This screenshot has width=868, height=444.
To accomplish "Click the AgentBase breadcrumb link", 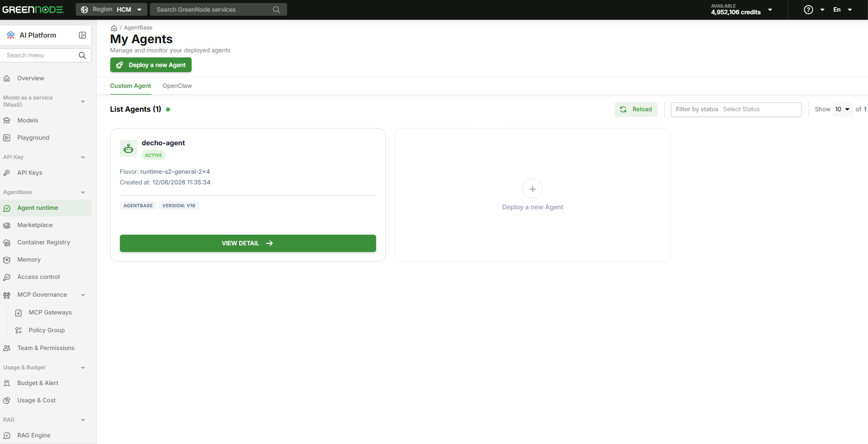I will (138, 28).
